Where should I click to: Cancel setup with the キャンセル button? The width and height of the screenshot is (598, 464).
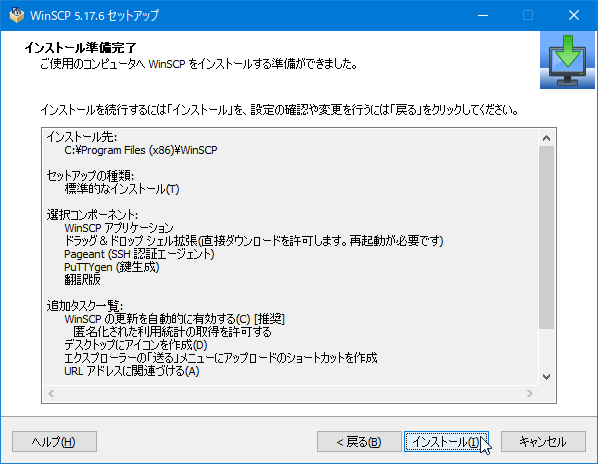(543, 442)
